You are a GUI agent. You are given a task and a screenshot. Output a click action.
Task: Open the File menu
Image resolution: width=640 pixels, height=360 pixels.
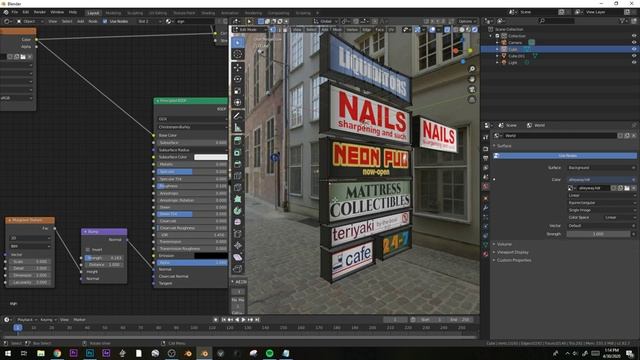(x=15, y=12)
